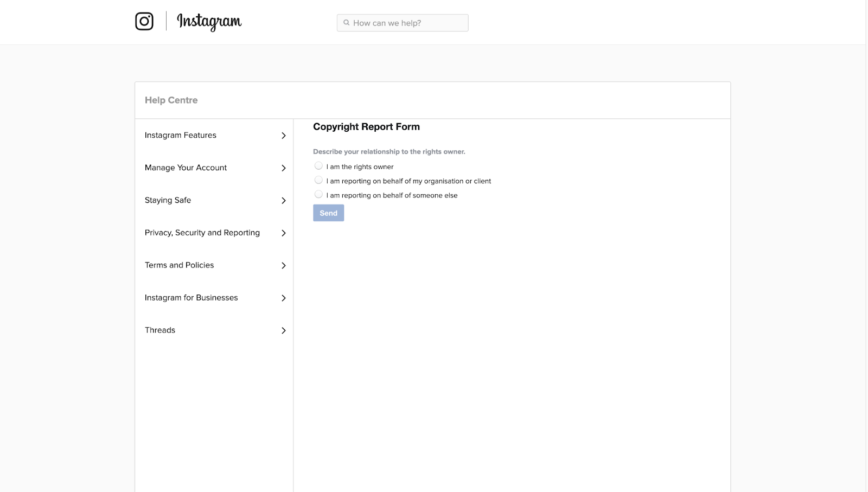This screenshot has width=868, height=492.
Task: Expand the Threads chevron
Action: click(x=283, y=330)
